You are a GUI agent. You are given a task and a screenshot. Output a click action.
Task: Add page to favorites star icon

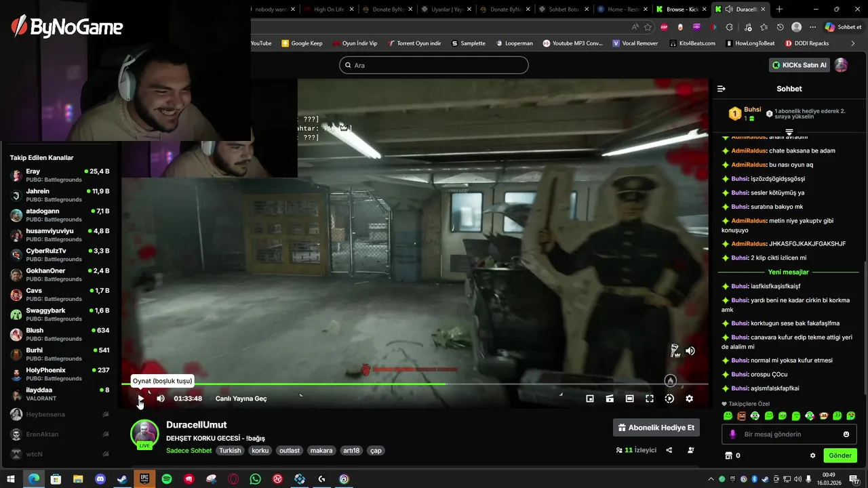[648, 27]
